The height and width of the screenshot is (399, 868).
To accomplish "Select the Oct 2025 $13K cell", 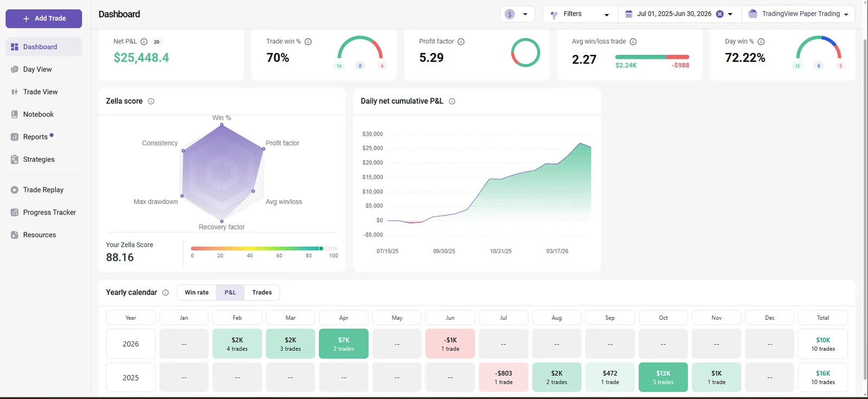I will [663, 377].
